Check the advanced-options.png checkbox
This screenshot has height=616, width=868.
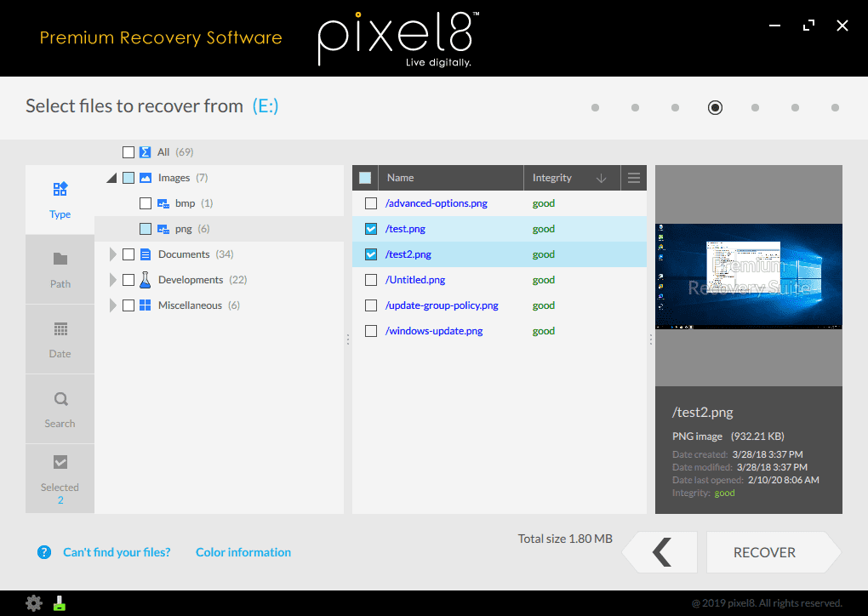(x=371, y=203)
